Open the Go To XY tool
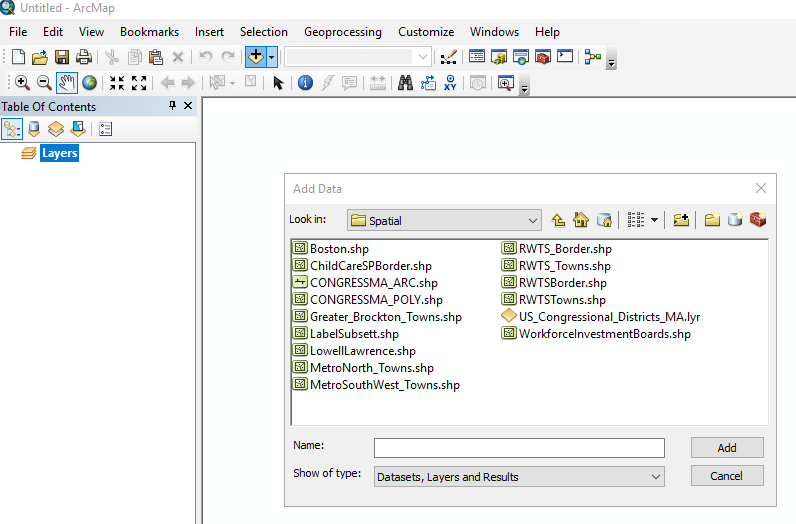Screen dimensions: 796x524 coord(450,82)
